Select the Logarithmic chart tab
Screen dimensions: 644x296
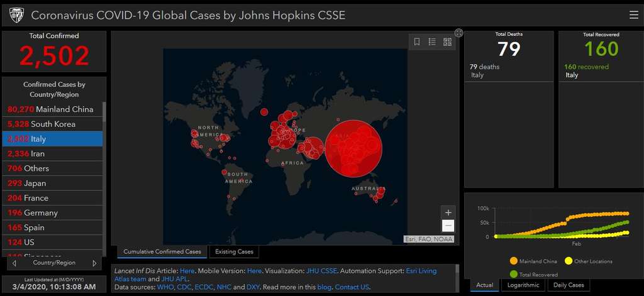click(523, 285)
